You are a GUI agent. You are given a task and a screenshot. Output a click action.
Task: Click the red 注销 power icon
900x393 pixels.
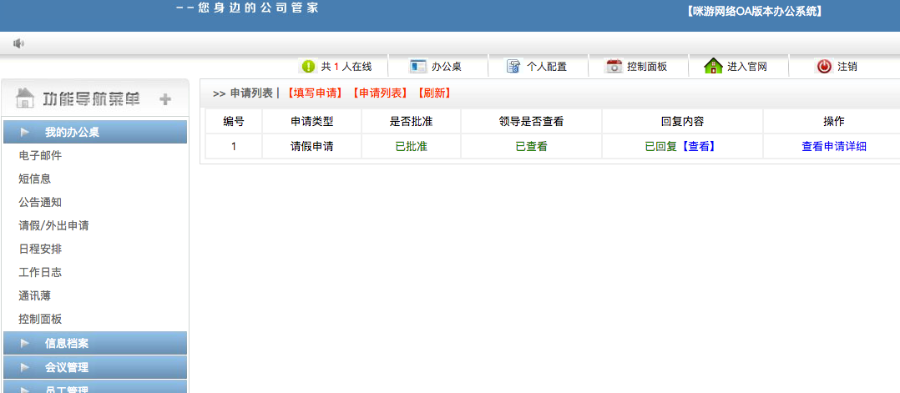click(x=824, y=67)
